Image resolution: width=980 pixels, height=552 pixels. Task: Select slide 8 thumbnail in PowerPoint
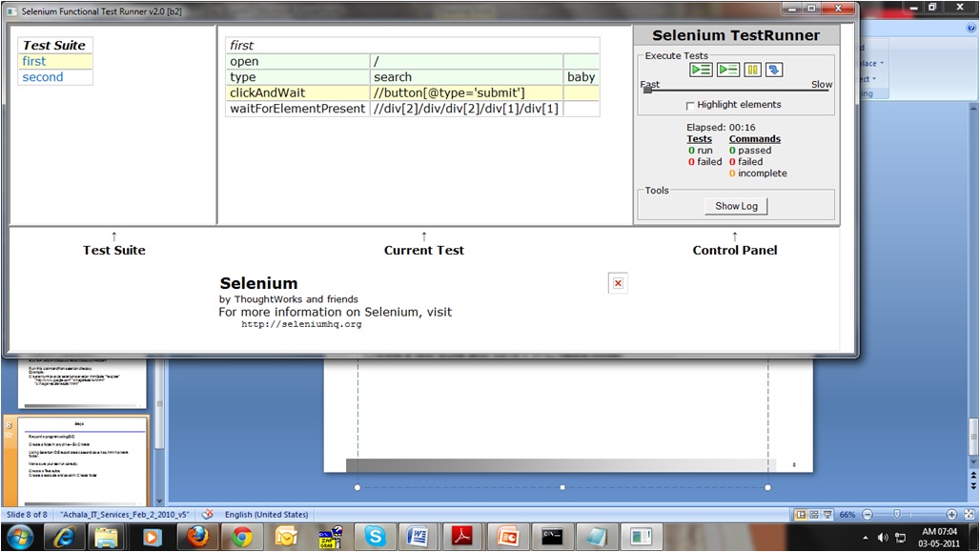pyautogui.click(x=81, y=461)
